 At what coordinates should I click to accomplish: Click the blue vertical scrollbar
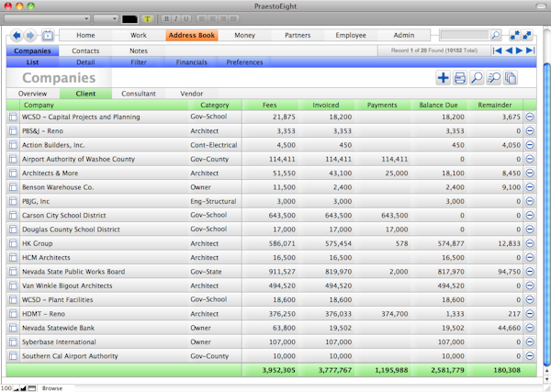pos(546,214)
